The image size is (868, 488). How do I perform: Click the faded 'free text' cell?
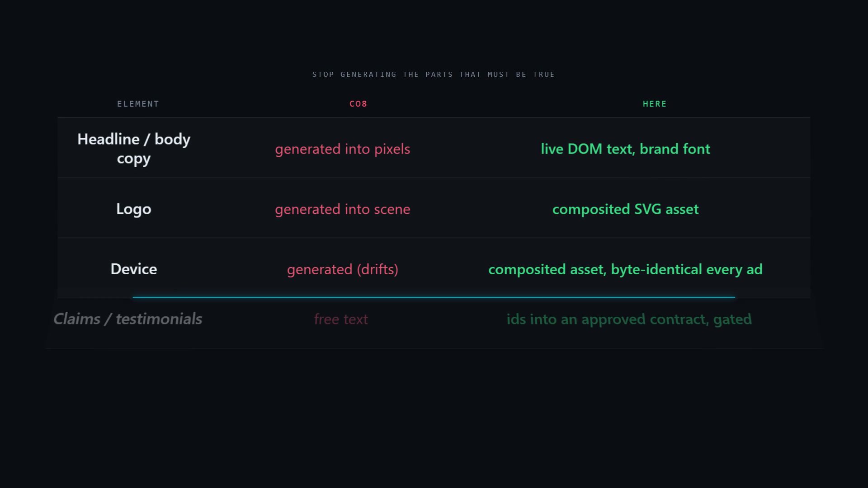pos(341,319)
